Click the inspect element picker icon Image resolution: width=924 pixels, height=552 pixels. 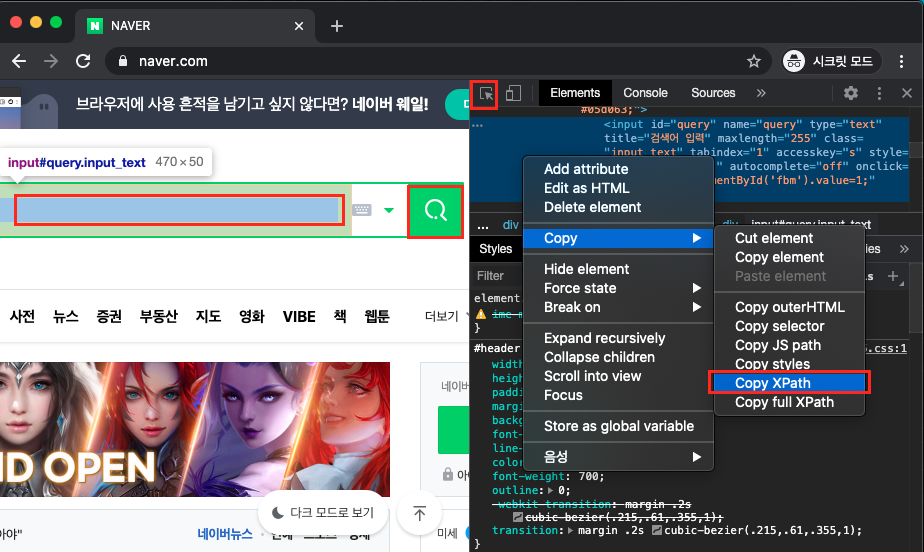pos(486,94)
